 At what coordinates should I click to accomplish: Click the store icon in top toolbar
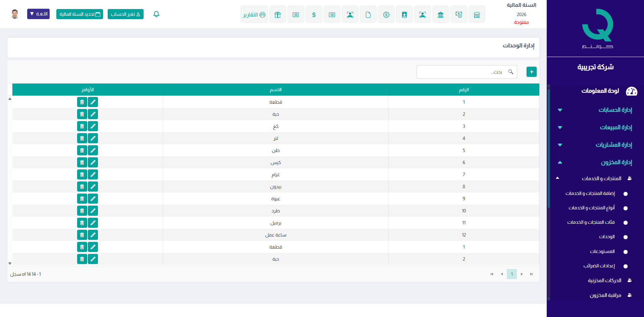click(477, 14)
